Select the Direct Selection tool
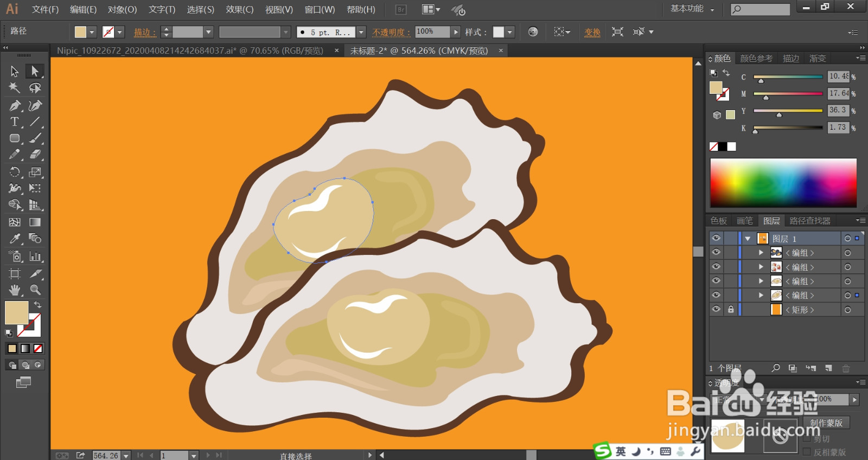The image size is (868, 460). (35, 71)
